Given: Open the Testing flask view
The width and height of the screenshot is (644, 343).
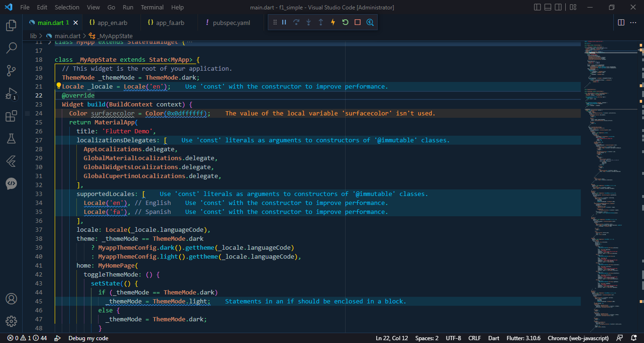Looking at the screenshot, I should [11, 139].
